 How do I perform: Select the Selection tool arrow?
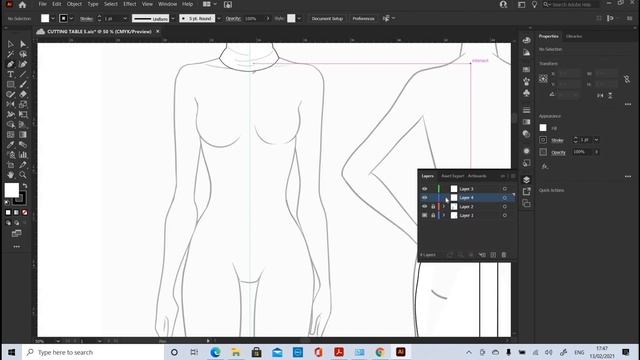(11, 44)
